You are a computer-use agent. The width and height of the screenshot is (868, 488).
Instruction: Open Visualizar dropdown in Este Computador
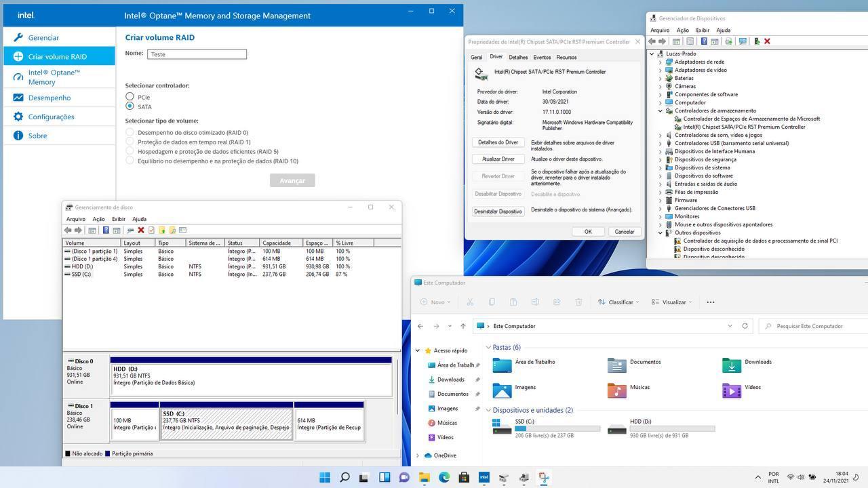[671, 302]
